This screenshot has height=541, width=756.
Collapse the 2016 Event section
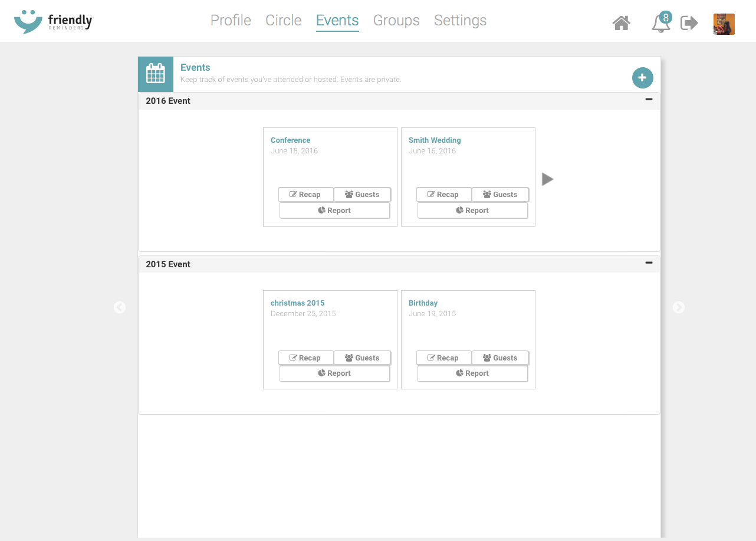click(649, 100)
